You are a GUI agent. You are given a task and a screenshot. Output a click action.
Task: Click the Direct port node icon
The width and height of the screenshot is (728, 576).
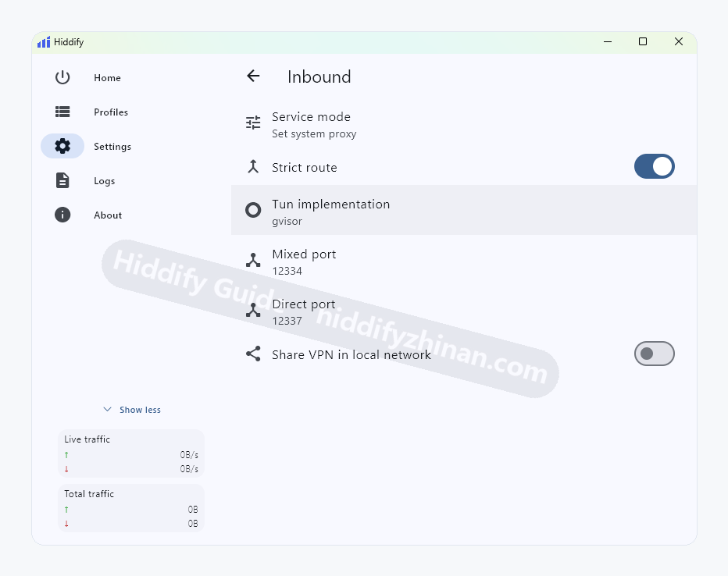click(253, 311)
